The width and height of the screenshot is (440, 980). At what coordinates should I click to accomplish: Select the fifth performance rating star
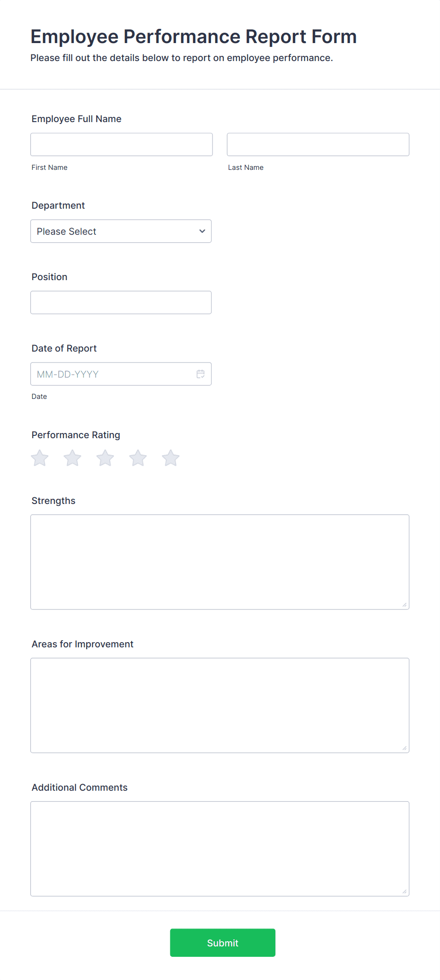[x=170, y=458]
